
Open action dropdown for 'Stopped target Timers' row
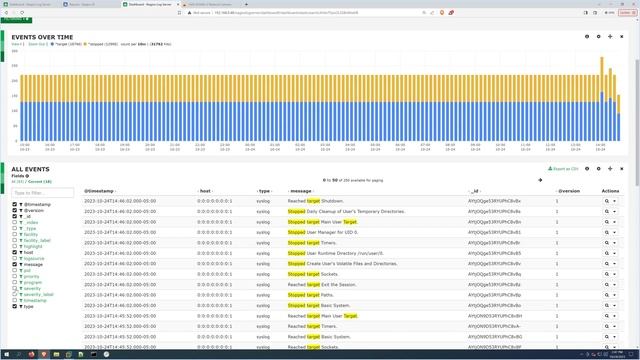click(614, 243)
